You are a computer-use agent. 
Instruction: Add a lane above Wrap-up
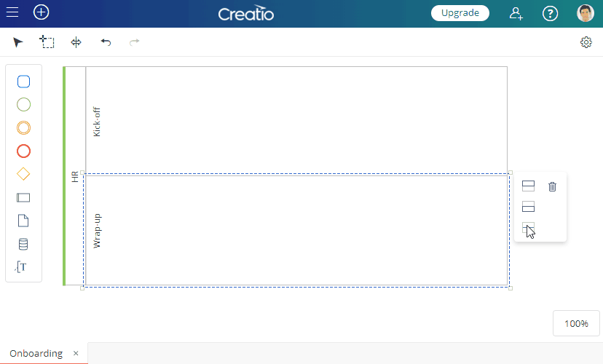529,186
